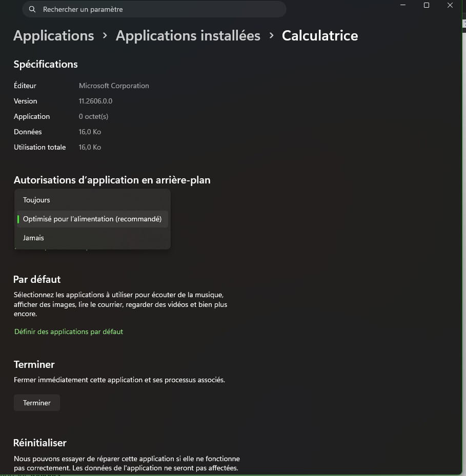
Task: Click the Spécifications heading
Action: [x=46, y=64]
